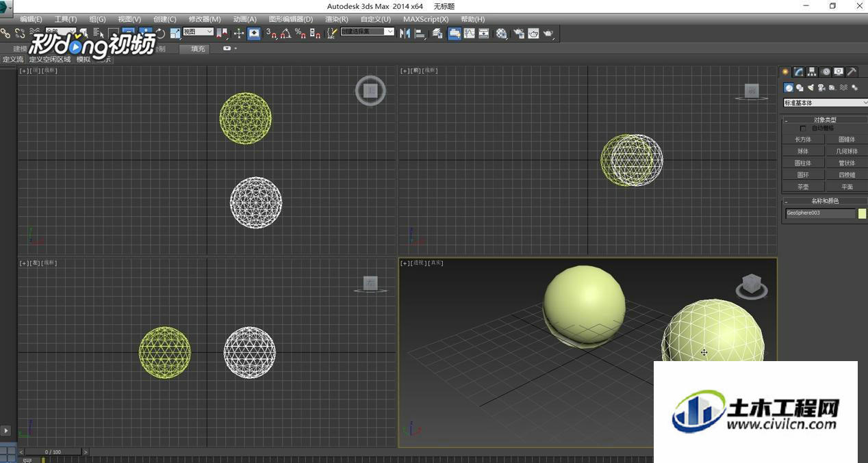Click the 几何球体 primitive button
This screenshot has height=463, width=868.
[x=847, y=151]
